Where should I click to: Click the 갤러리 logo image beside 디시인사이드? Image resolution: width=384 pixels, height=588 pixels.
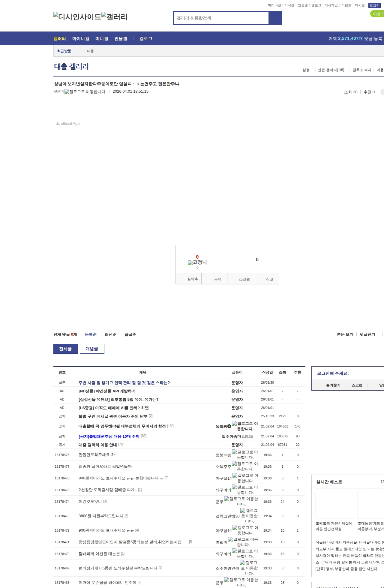[115, 16]
